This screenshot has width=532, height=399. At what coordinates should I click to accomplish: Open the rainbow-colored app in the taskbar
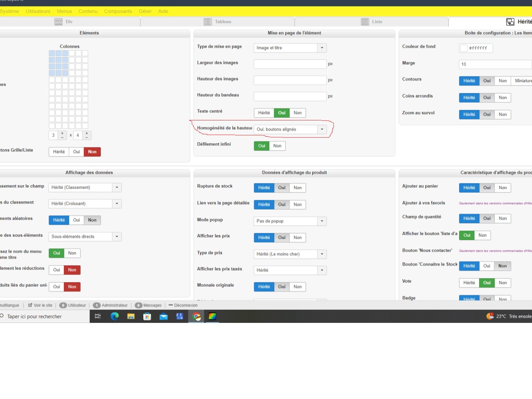click(212, 316)
